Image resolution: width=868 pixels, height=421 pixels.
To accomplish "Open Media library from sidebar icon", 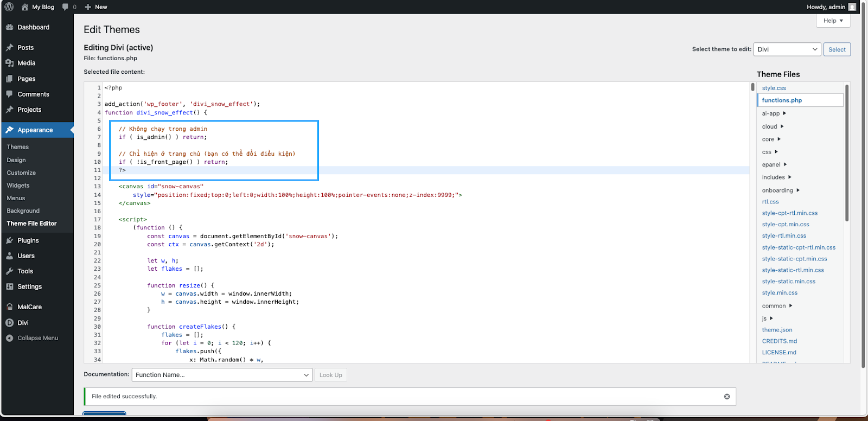I will 9,63.
